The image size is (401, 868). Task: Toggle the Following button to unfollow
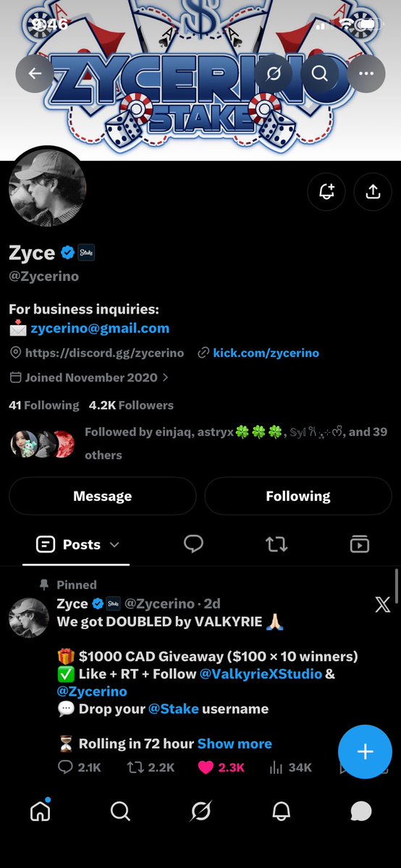(x=298, y=496)
